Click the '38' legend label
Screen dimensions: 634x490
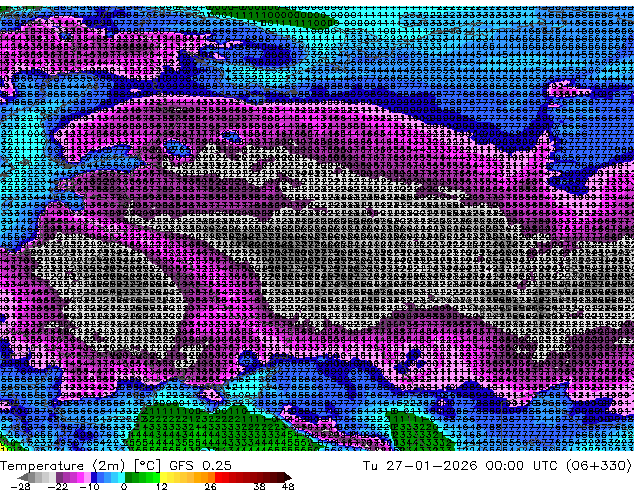click(259, 486)
